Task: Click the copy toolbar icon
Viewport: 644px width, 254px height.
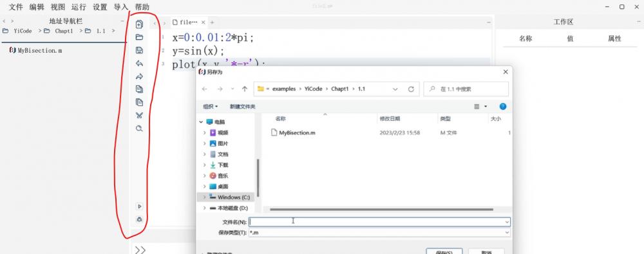Action: click(x=139, y=89)
